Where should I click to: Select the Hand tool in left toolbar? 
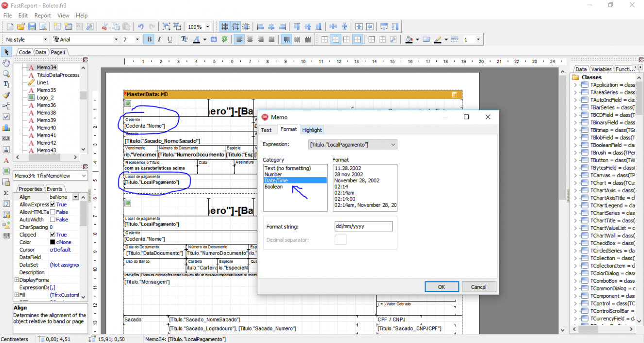tap(6, 63)
